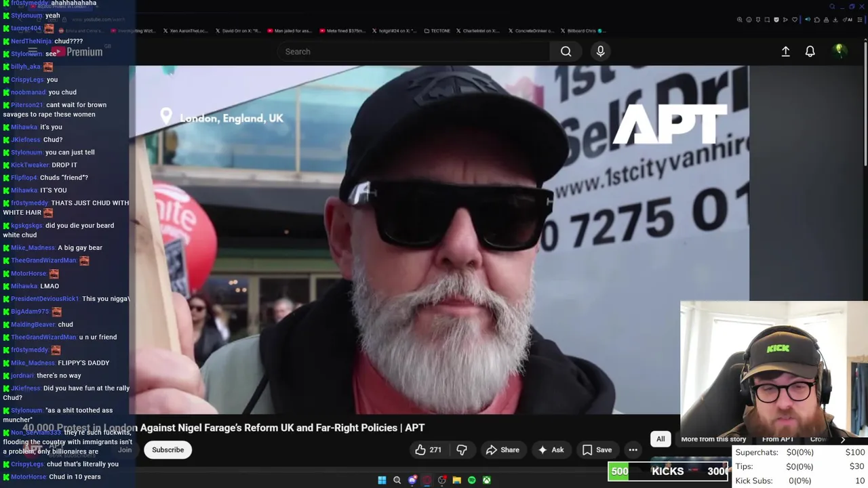Open Windows Start menu
Viewport: 868px width, 488px height.
coord(382,480)
